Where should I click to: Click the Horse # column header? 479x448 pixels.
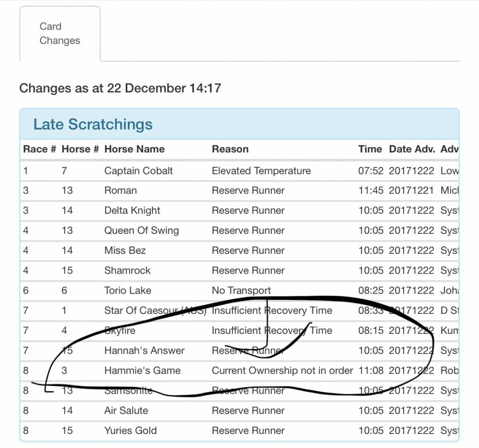pyautogui.click(x=80, y=149)
